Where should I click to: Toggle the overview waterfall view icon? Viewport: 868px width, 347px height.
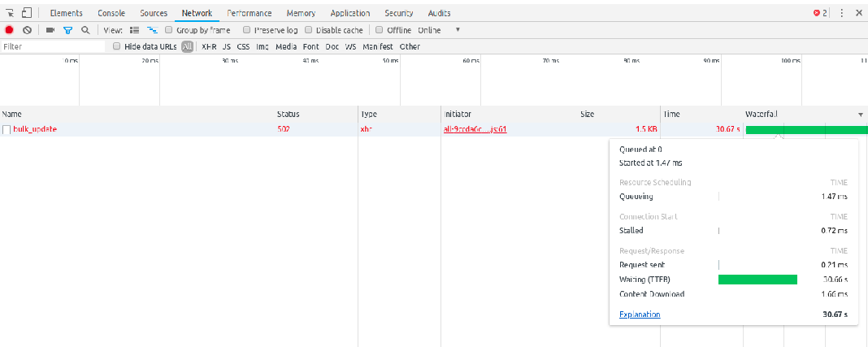152,30
